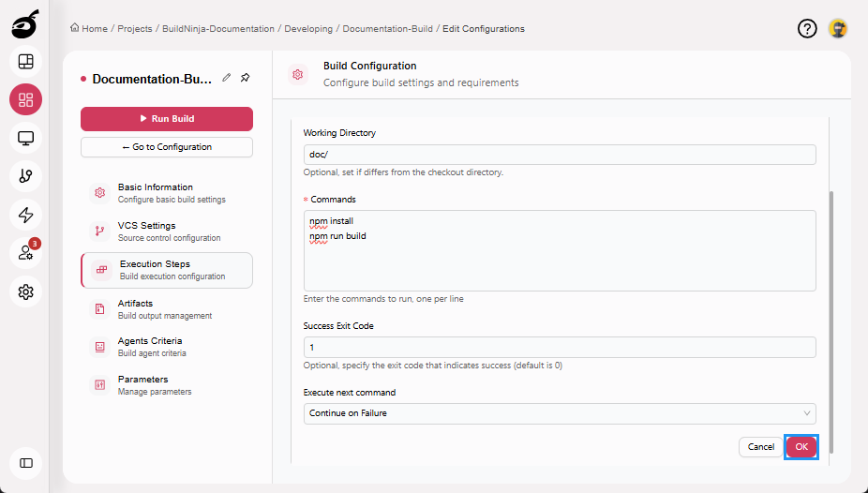Confirm the step with OK button
868x493 pixels.
[x=801, y=446]
